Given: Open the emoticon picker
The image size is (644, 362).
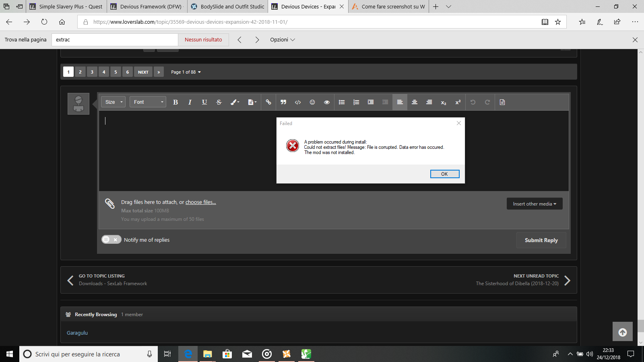Looking at the screenshot, I should pos(312,102).
